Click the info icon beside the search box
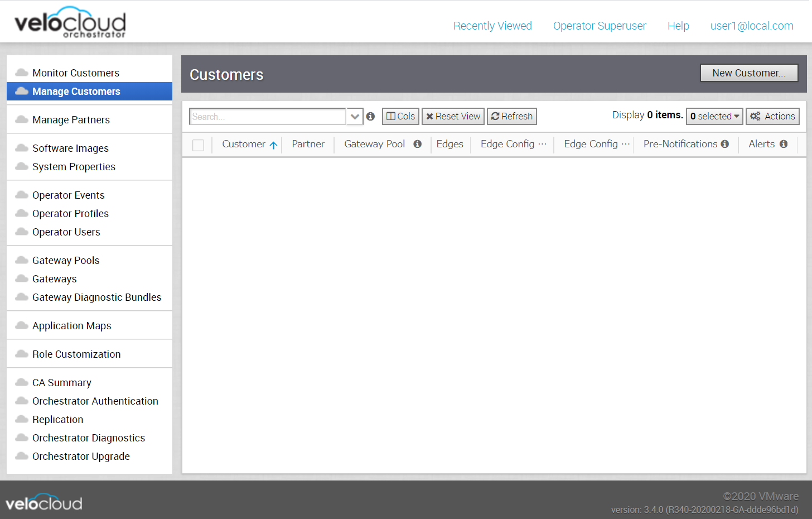 pos(370,117)
